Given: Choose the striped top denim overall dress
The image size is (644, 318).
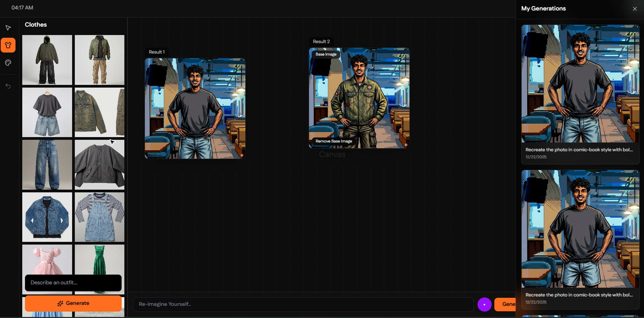Looking at the screenshot, I should point(99,217).
